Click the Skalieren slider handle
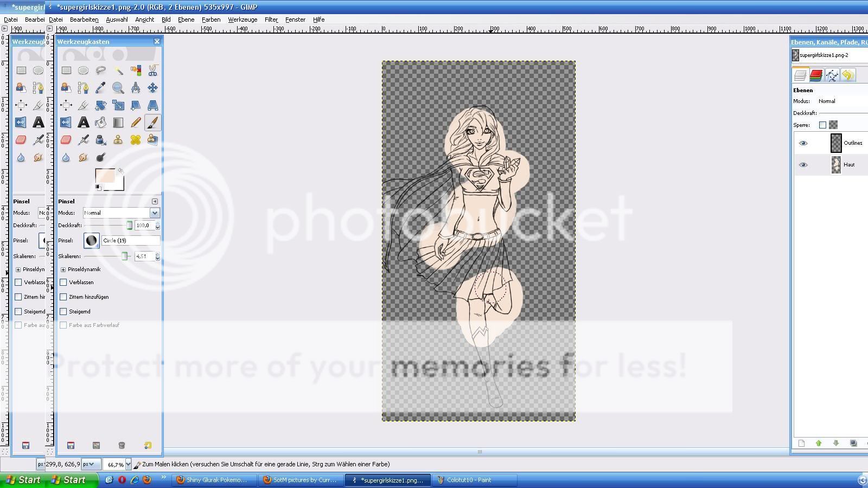This screenshot has height=488, width=868. point(125,256)
